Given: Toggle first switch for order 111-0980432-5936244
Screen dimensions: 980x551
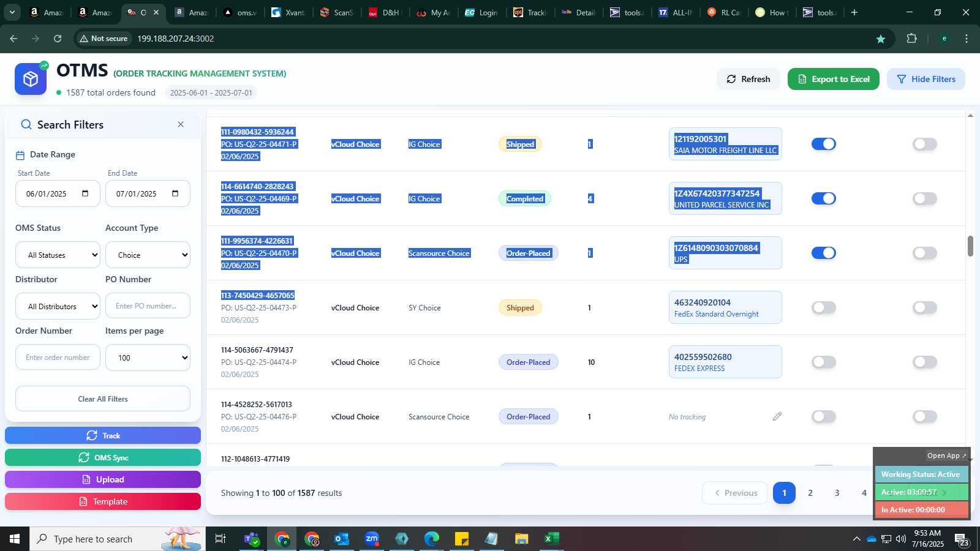Looking at the screenshot, I should 824,144.
